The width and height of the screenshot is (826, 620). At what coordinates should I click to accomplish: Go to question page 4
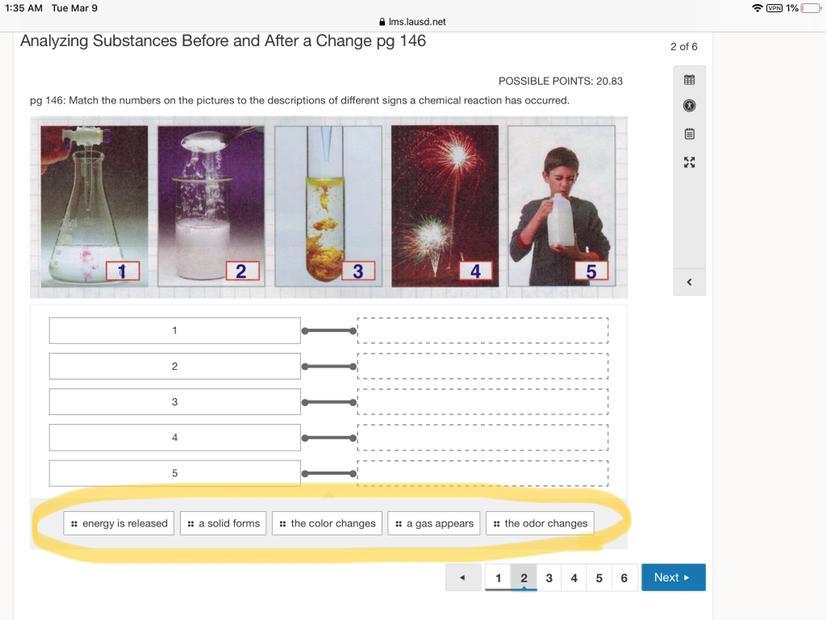(574, 578)
